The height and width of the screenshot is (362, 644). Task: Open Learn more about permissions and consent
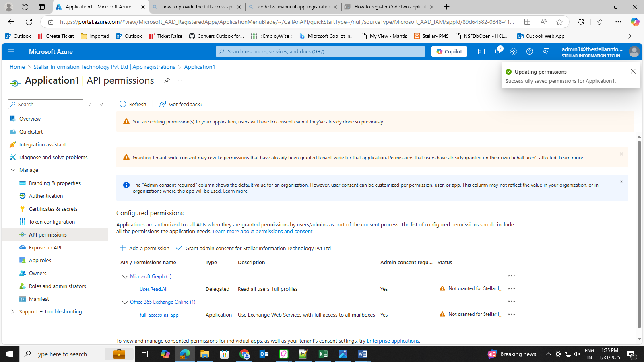[262, 231]
